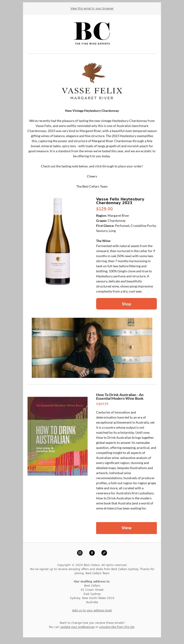Open How To Drink Australian book title link
Viewport: 184px width, 644px height.
coord(120,397)
